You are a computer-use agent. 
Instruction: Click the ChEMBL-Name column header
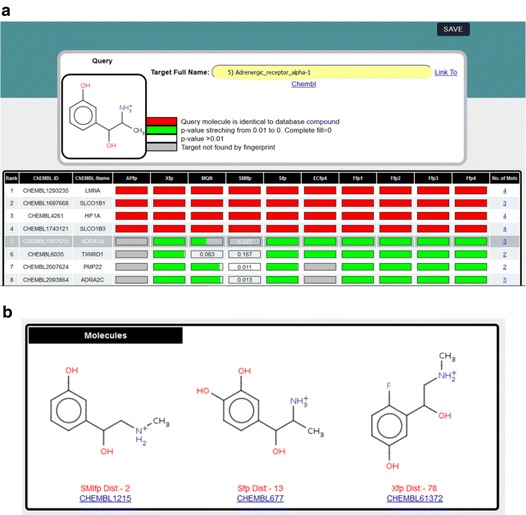click(x=92, y=178)
